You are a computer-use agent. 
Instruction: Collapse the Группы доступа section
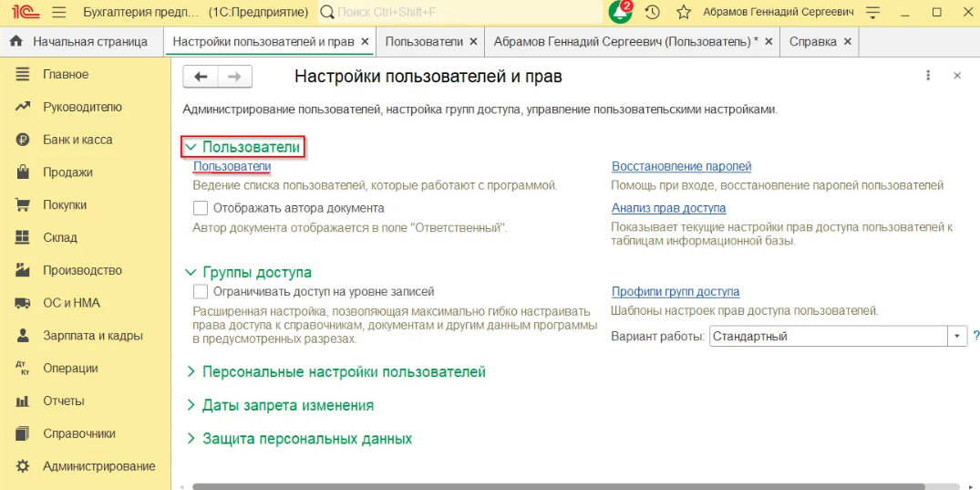point(256,272)
